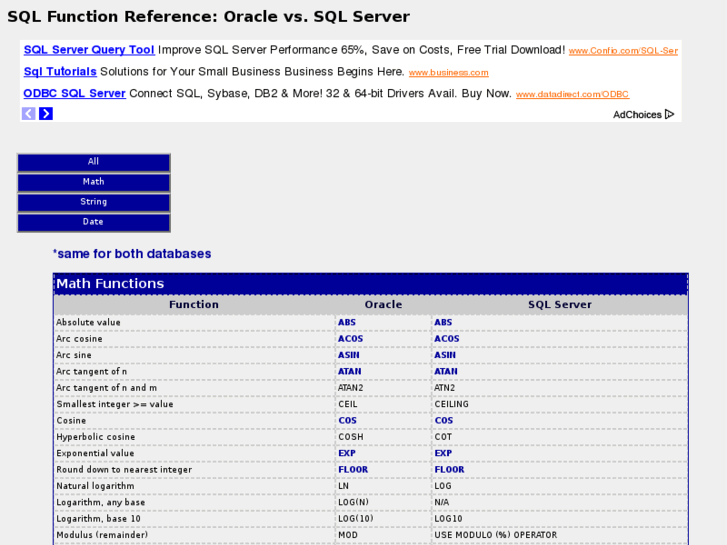The image size is (727, 545).
Task: Click the Hyperbolic cosine row label
Action: pos(96,437)
